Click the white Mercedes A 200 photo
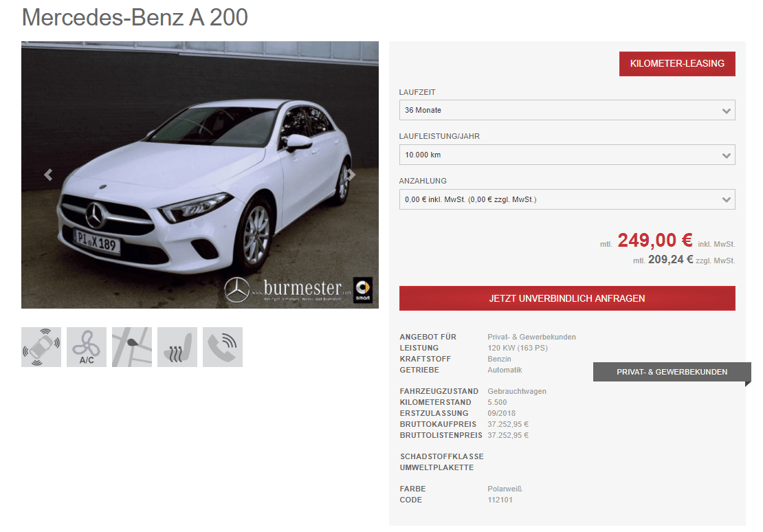The height and width of the screenshot is (532, 763). (200, 175)
